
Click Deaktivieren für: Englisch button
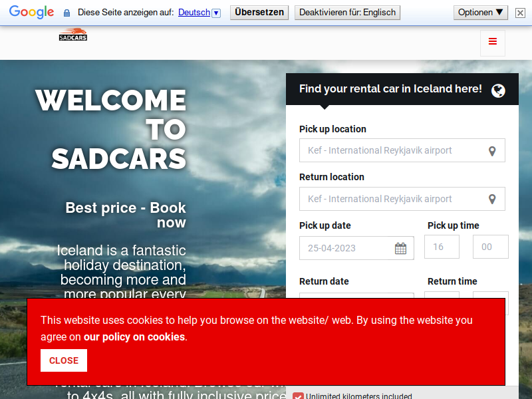tap(347, 13)
